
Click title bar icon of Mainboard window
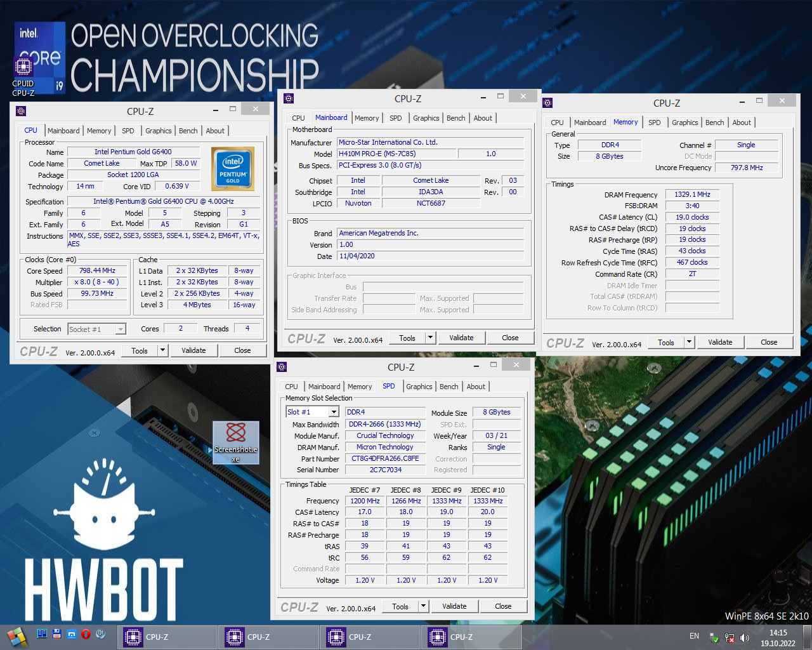click(x=289, y=98)
